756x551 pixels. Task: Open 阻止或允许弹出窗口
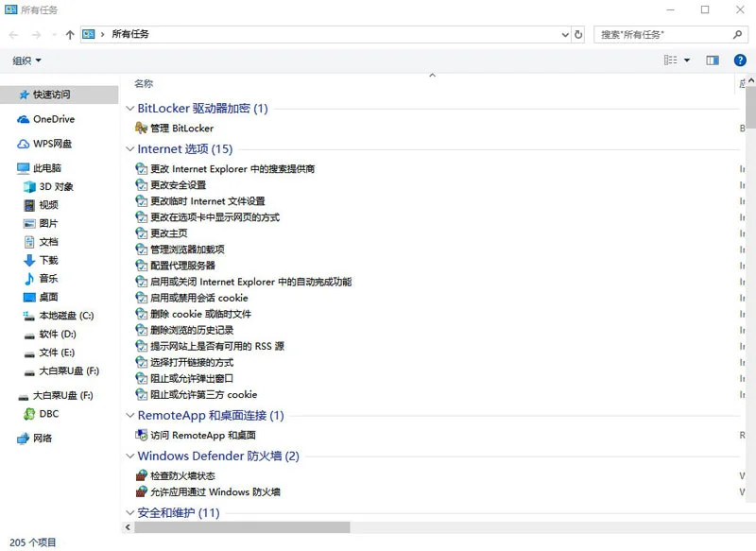coord(192,378)
